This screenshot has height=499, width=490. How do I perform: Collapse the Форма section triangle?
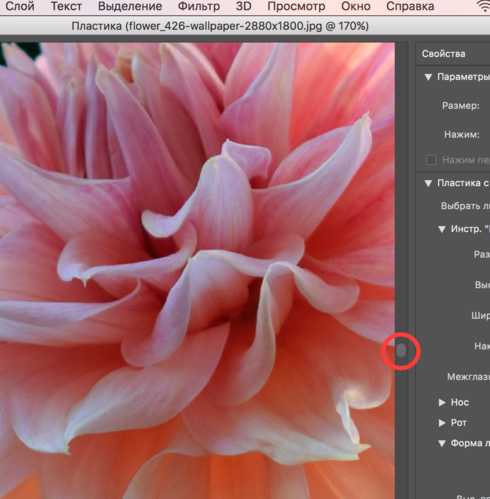(x=442, y=443)
